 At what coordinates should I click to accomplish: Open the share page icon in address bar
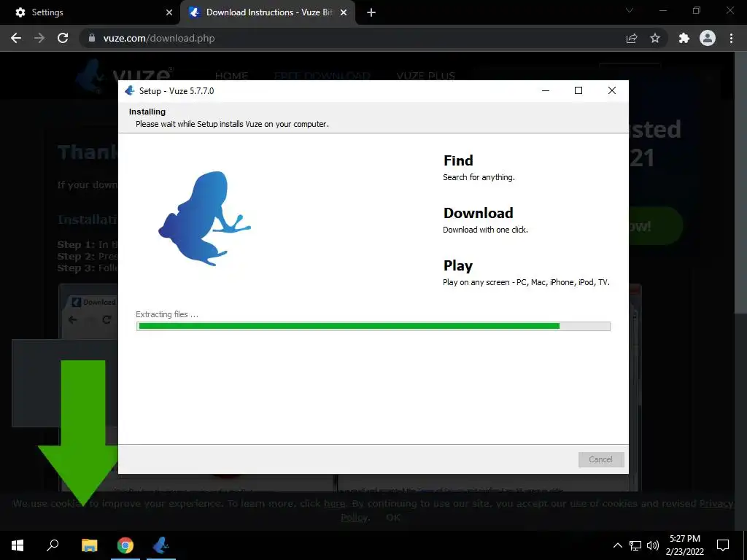point(632,38)
